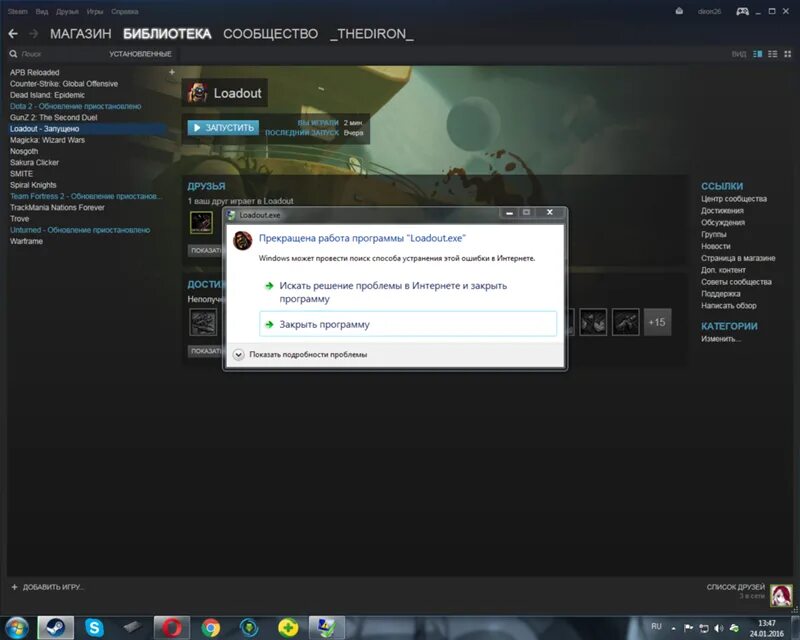
Task: Select Magicka: Wizard Wars in the library
Action: click(x=47, y=140)
